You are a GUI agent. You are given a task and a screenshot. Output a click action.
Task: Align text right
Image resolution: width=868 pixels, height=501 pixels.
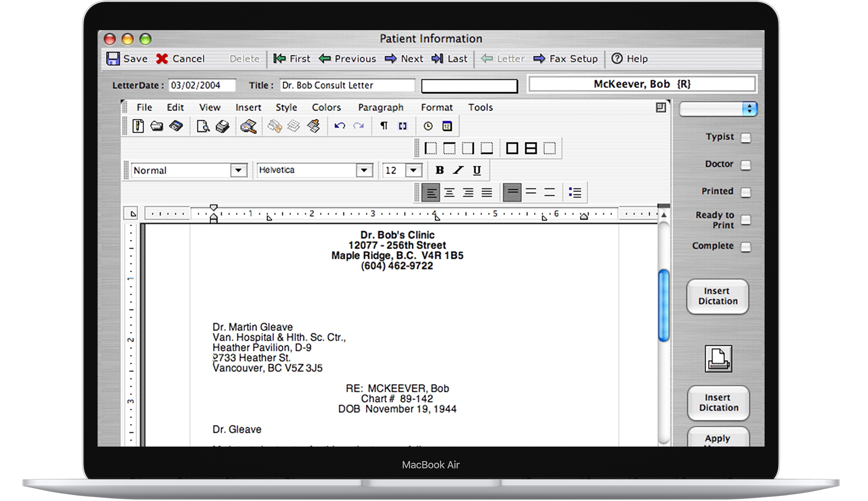(468, 193)
